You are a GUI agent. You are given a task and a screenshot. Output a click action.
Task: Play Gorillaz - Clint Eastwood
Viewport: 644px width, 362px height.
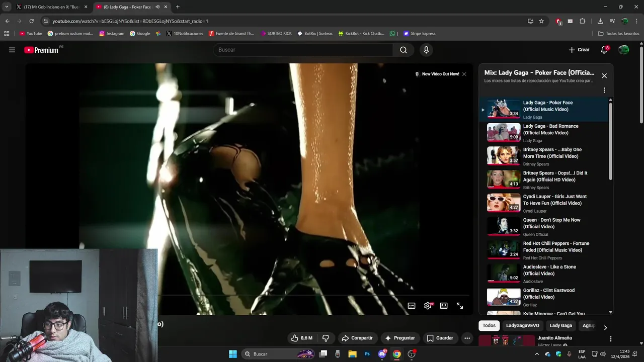click(x=543, y=297)
